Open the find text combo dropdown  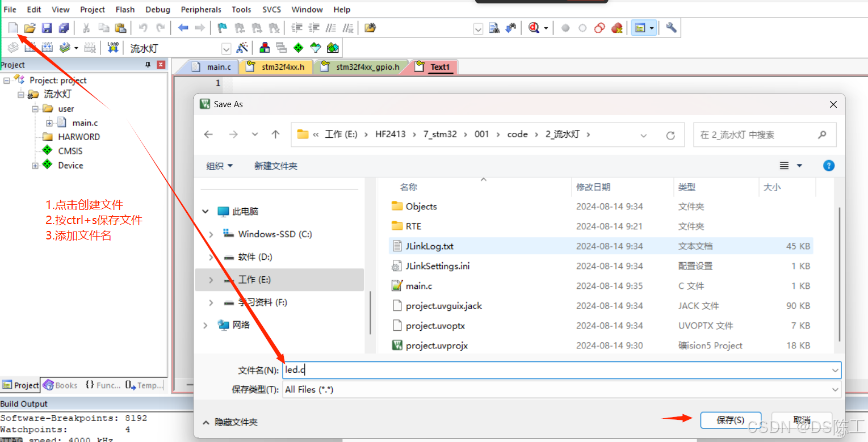(478, 28)
